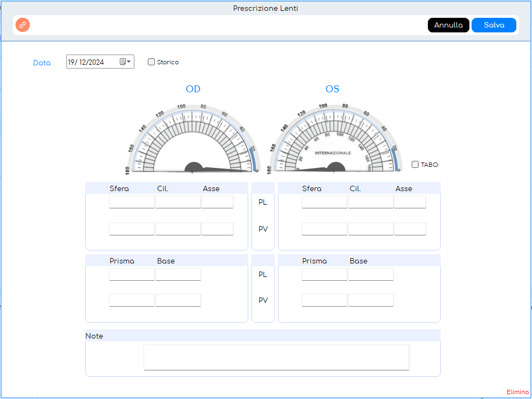Click OS Cil. field in PV row
This screenshot has width=532, height=399.
tap(371, 229)
